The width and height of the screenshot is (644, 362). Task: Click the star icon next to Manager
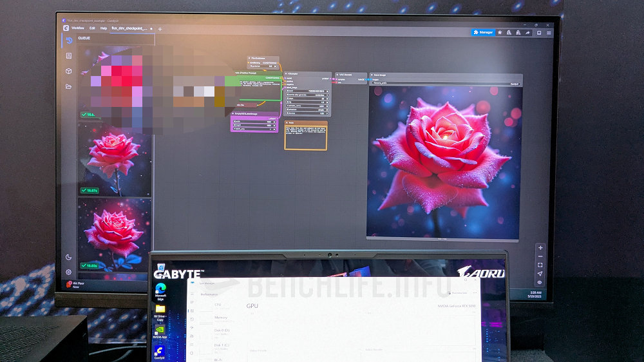tap(500, 32)
